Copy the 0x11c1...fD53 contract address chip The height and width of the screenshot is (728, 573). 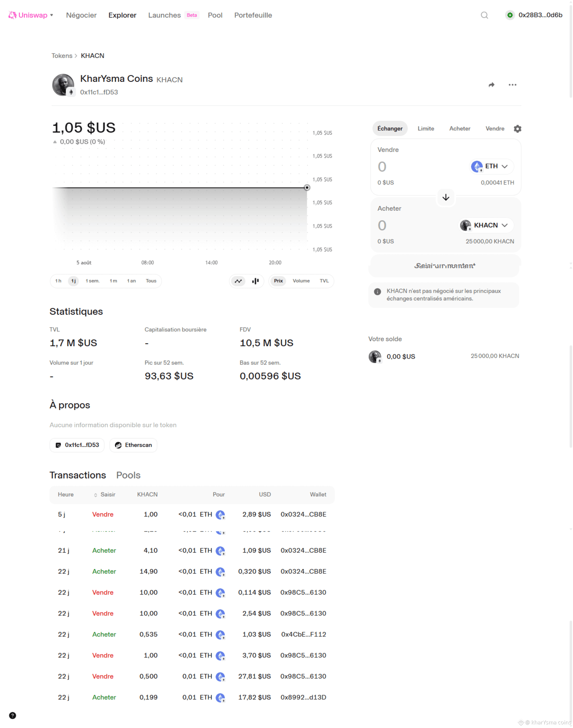click(77, 445)
